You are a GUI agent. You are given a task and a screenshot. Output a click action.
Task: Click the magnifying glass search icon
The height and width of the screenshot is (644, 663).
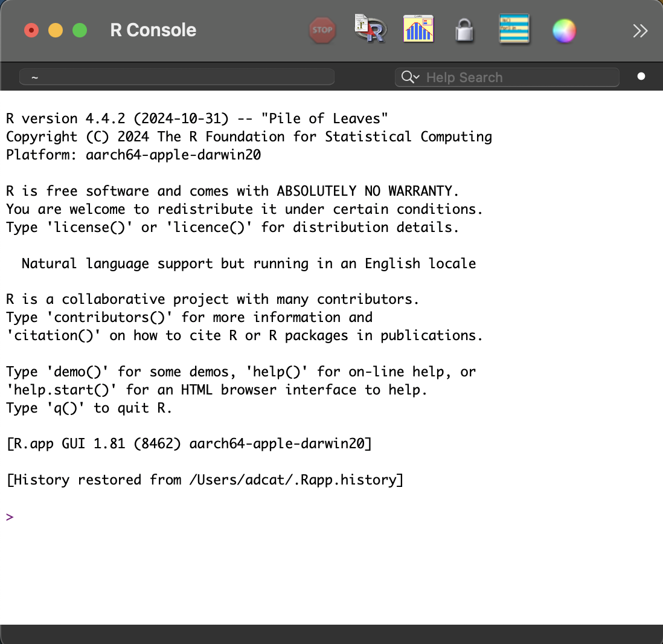pyautogui.click(x=407, y=77)
